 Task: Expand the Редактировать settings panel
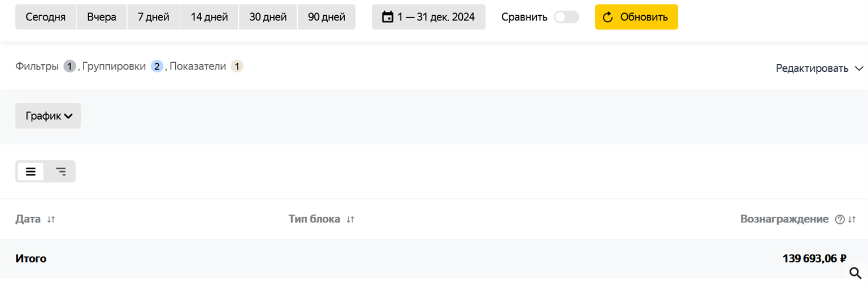(x=819, y=68)
